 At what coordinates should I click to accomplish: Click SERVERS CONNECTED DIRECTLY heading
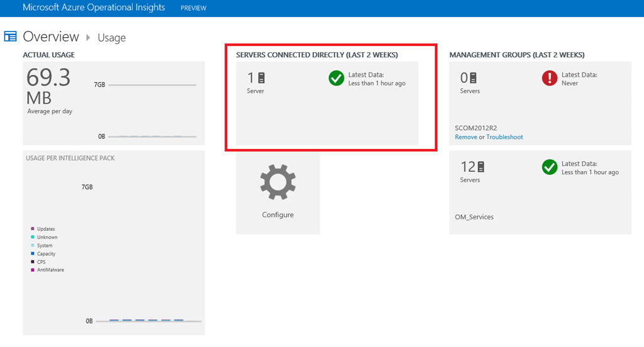tap(317, 55)
